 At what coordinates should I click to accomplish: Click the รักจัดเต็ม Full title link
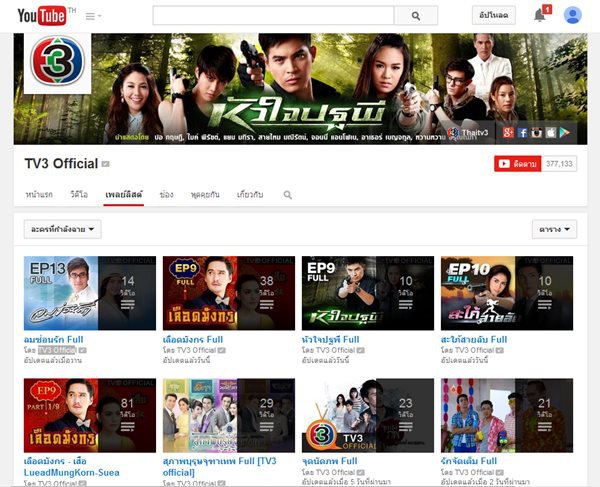(469, 461)
